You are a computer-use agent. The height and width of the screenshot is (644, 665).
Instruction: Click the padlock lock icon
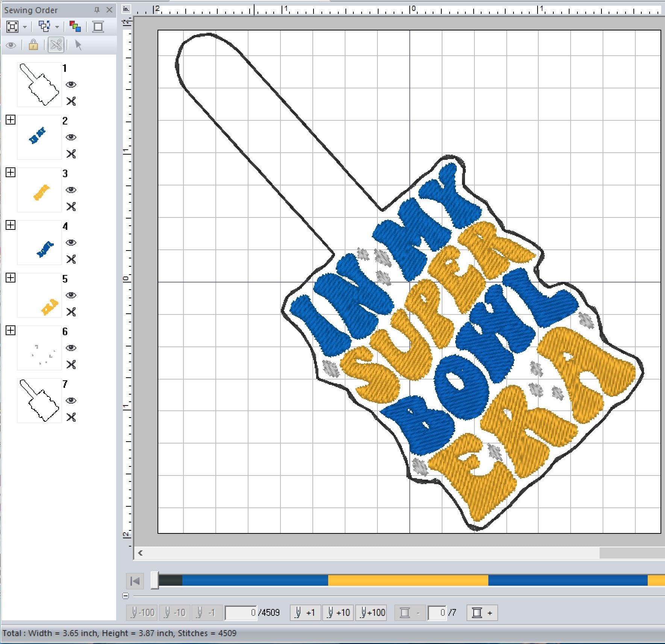click(33, 46)
